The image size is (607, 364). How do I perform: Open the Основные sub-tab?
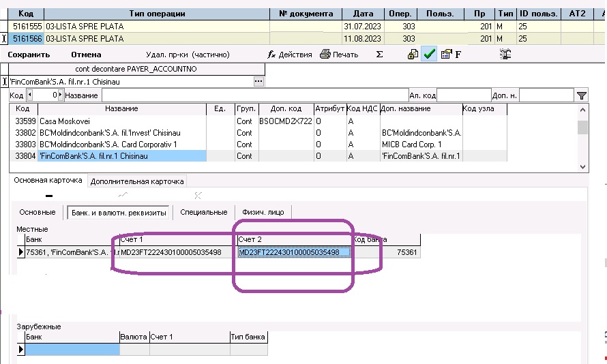pos(38,212)
